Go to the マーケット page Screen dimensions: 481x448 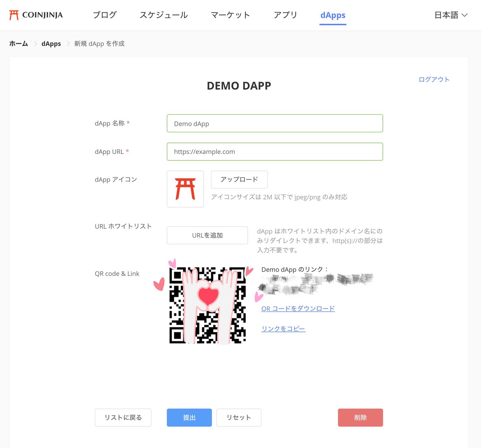(231, 15)
